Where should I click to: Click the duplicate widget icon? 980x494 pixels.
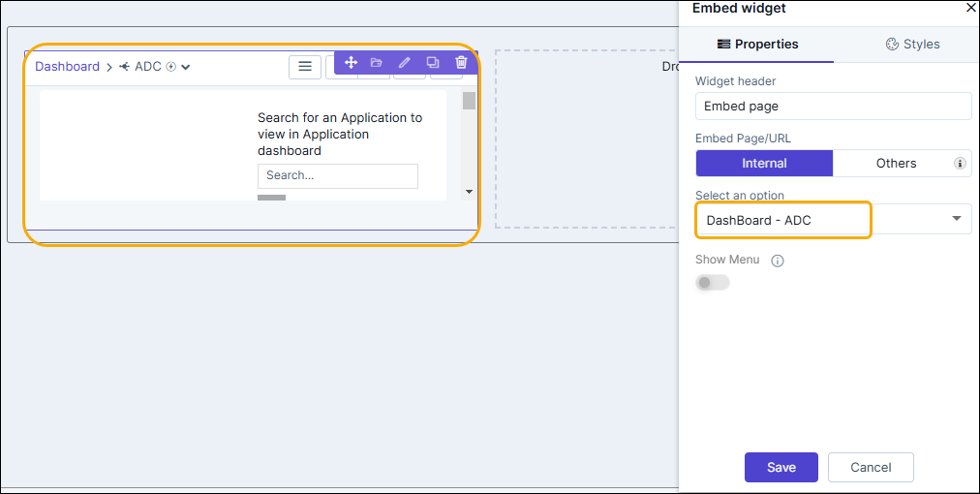click(433, 62)
